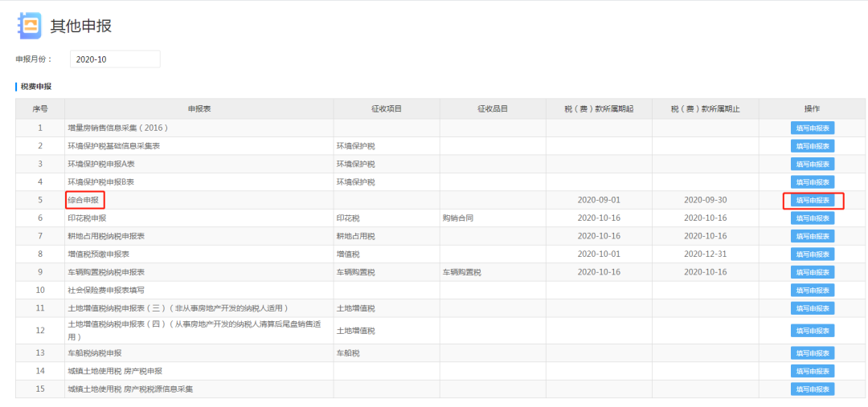Screen dimensions: 868x407
Task: Select 车辆购置税纳税申报表 text
Action: click(106, 272)
